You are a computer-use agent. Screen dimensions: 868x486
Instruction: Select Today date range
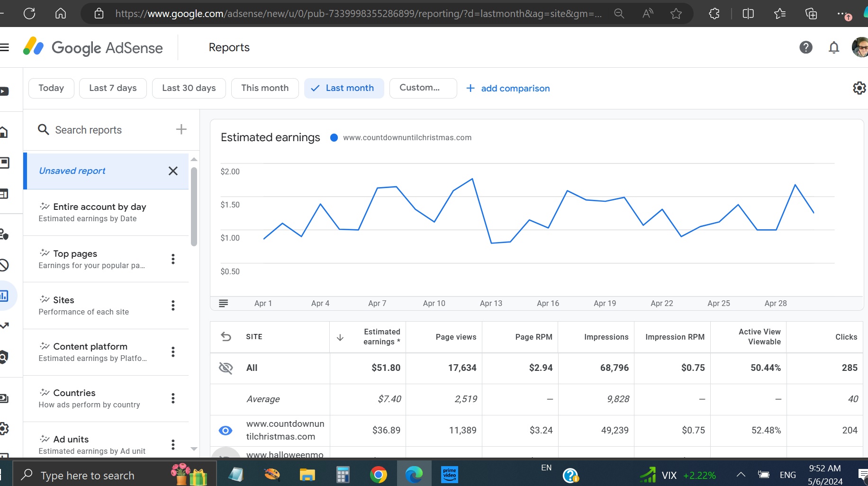pyautogui.click(x=51, y=88)
